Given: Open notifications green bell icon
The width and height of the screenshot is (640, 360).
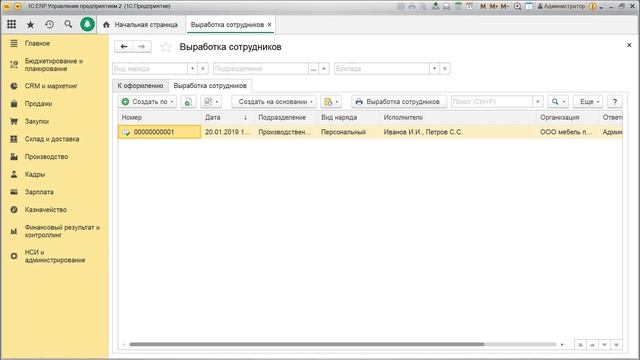Looking at the screenshot, I should click(x=87, y=24).
